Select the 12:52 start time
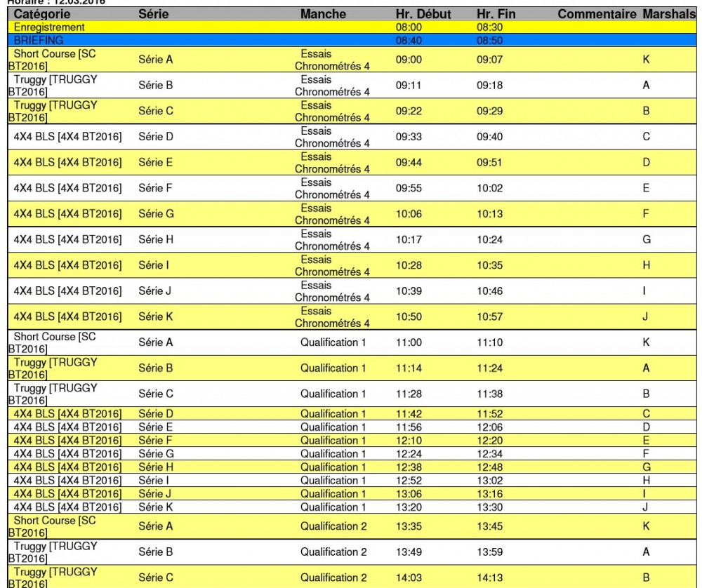 pyautogui.click(x=409, y=481)
